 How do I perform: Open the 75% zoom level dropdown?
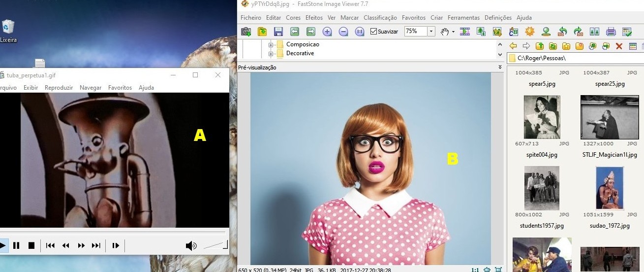click(431, 32)
